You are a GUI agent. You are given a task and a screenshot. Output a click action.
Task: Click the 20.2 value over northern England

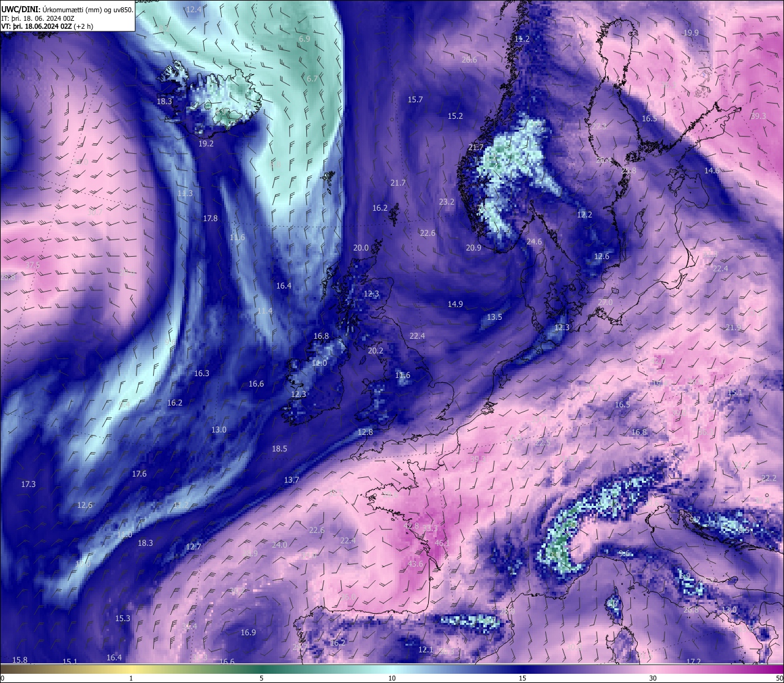click(375, 350)
